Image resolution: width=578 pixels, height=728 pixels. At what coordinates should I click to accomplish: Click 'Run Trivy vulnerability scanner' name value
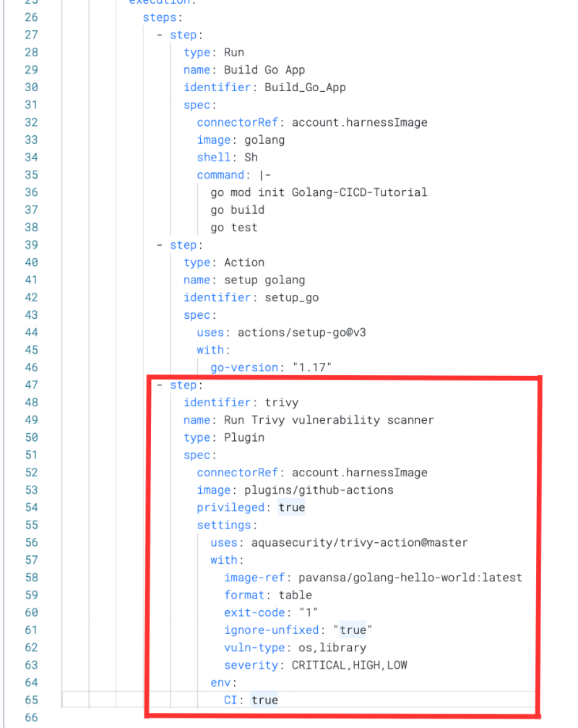[x=329, y=420]
